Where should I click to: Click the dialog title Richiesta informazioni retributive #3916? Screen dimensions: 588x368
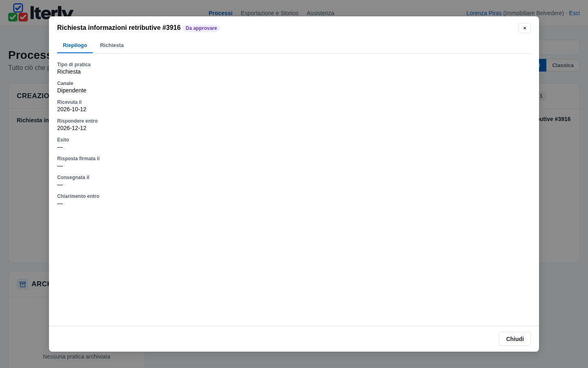coord(119,28)
